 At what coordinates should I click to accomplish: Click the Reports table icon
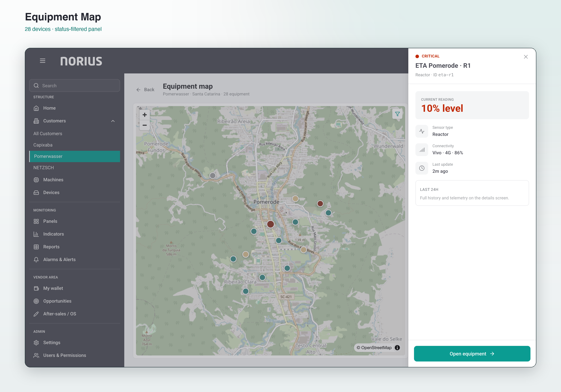[36, 247]
